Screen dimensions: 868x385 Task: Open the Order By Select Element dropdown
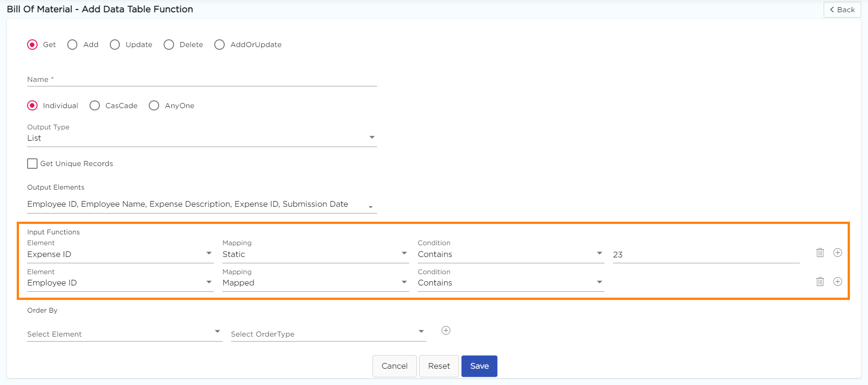click(124, 334)
